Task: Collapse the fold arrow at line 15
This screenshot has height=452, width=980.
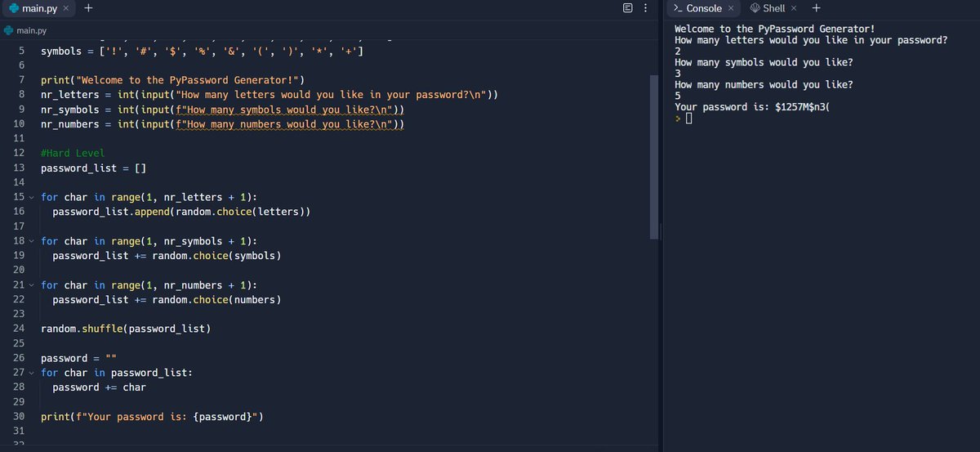Action: tap(31, 198)
